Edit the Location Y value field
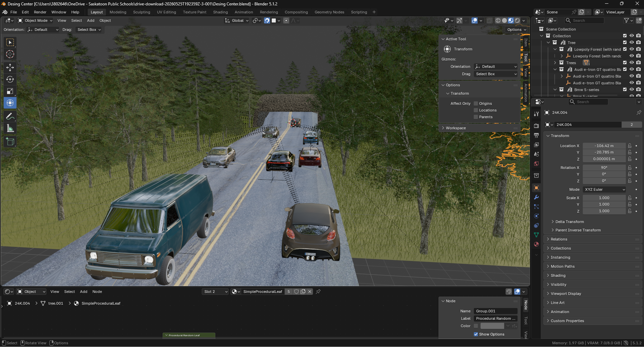The image size is (644, 347). point(604,152)
